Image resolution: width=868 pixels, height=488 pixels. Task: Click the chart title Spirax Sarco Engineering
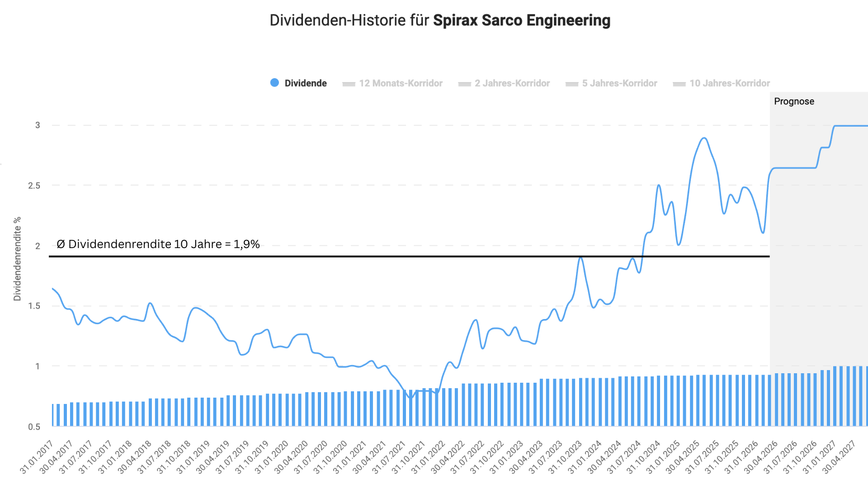coord(522,20)
